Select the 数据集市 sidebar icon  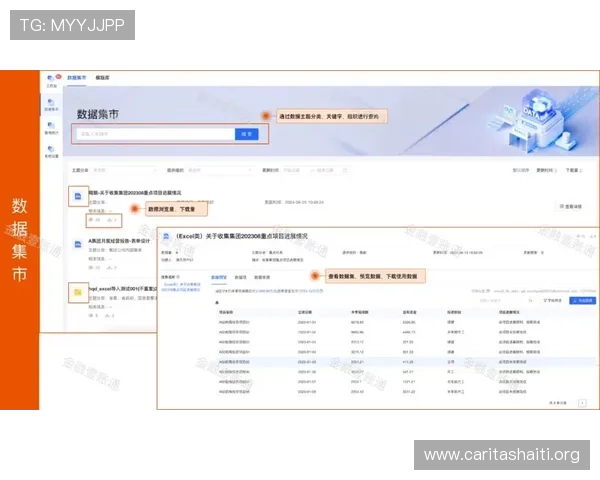pyautogui.click(x=51, y=104)
